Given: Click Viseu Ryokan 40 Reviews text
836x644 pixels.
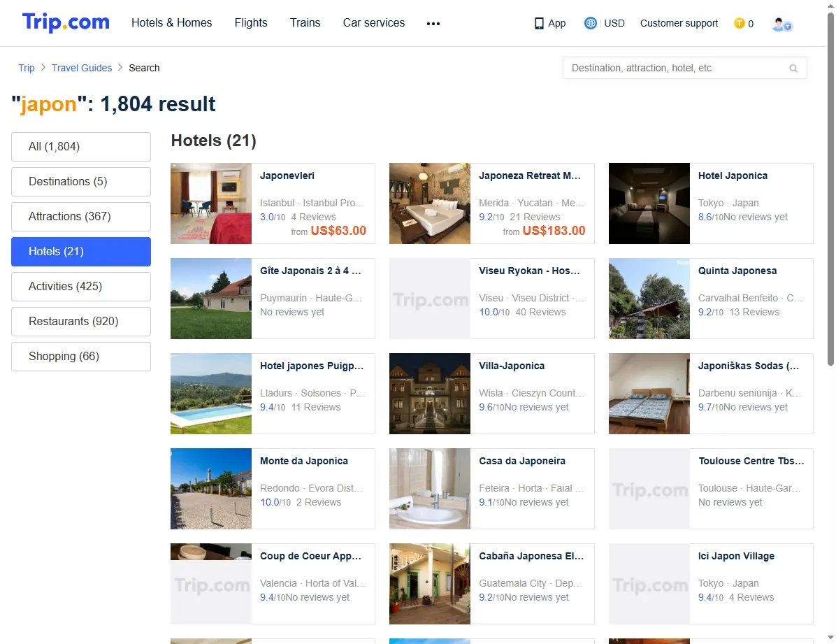Looking at the screenshot, I should coord(540,312).
